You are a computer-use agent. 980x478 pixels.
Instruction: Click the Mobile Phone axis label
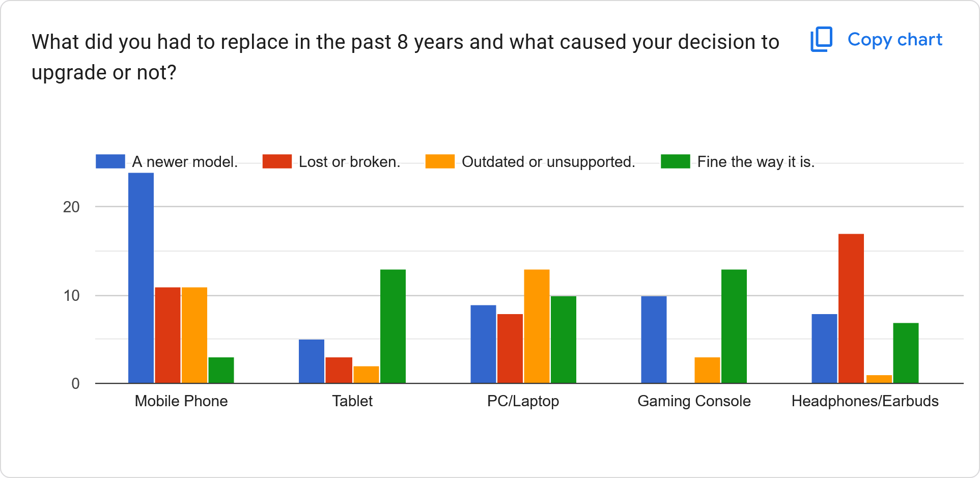click(x=181, y=401)
